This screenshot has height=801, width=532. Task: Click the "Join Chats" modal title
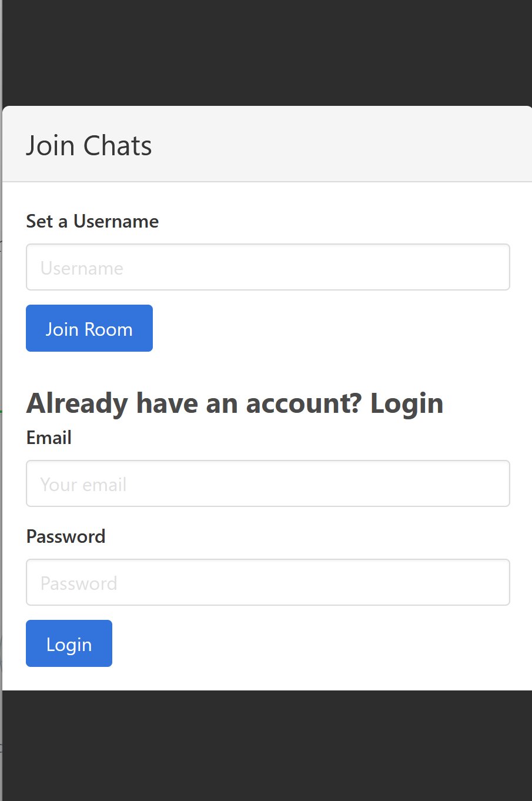click(89, 146)
